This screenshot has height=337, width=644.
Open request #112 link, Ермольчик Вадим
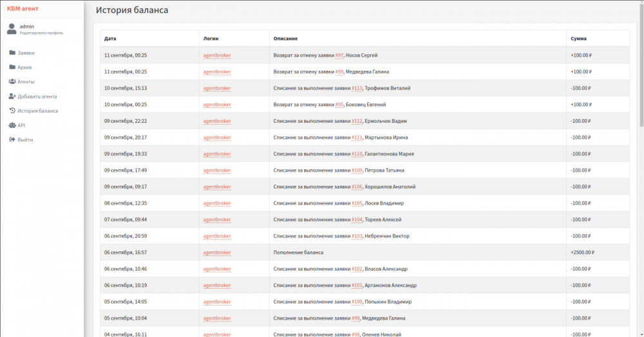click(357, 121)
